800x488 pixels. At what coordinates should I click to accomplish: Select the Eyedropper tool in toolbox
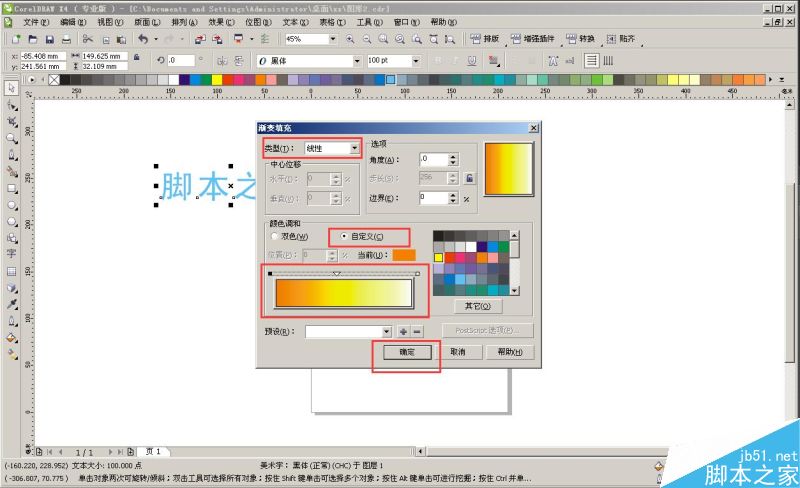point(11,304)
